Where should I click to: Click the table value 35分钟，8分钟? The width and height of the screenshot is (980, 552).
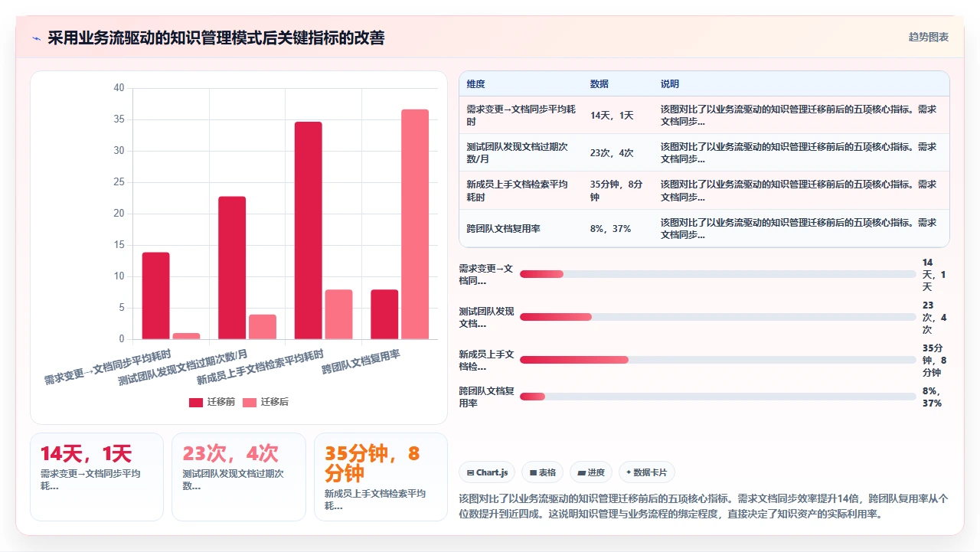tap(617, 191)
